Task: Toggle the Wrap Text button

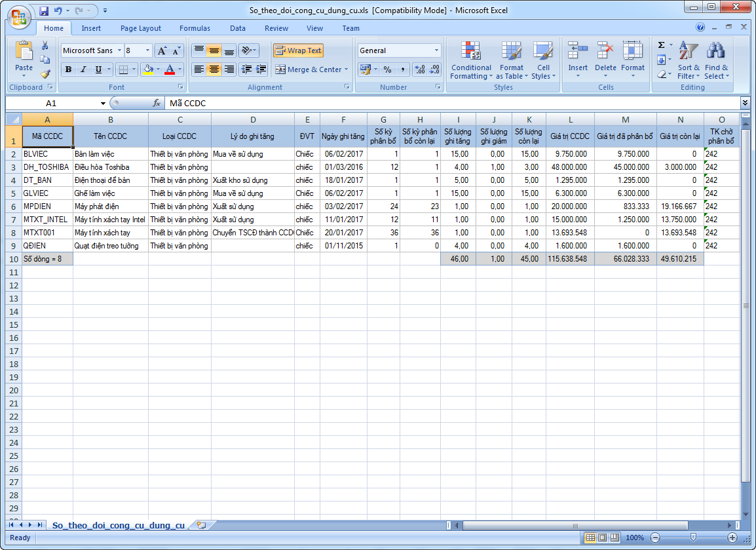Action: [298, 50]
